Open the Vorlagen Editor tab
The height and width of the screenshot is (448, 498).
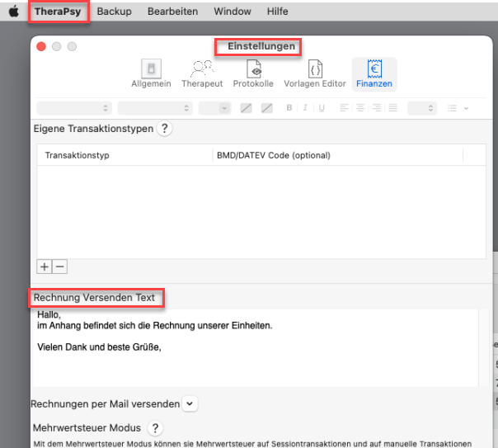point(315,73)
